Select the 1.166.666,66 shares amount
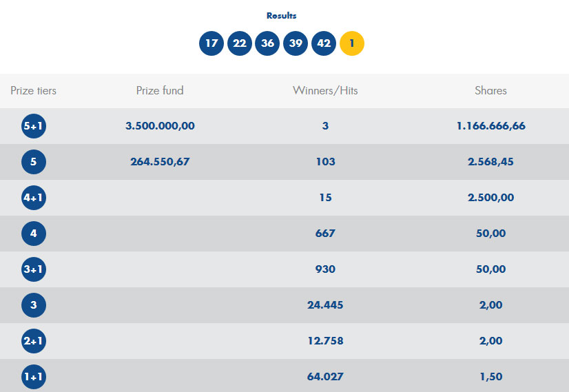 coord(490,126)
